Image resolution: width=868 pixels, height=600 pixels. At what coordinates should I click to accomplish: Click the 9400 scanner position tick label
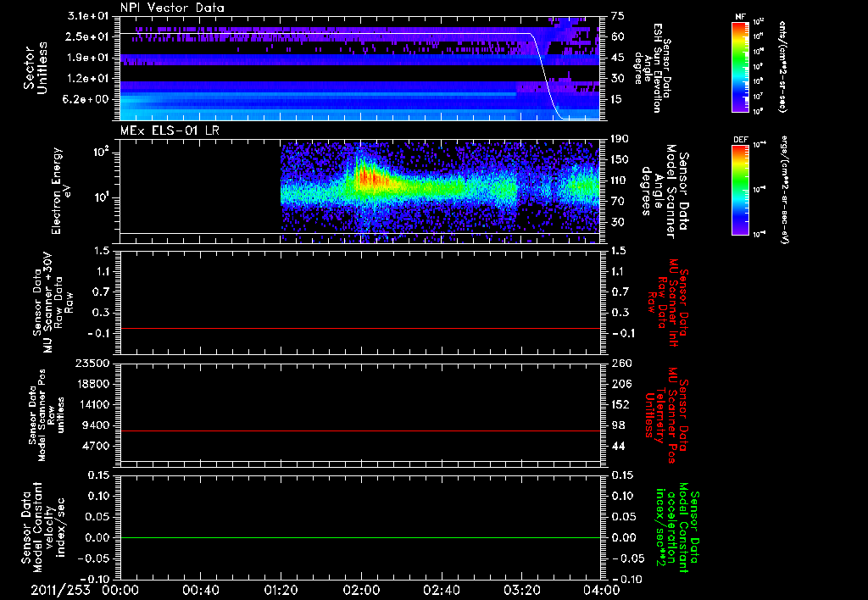click(95, 425)
